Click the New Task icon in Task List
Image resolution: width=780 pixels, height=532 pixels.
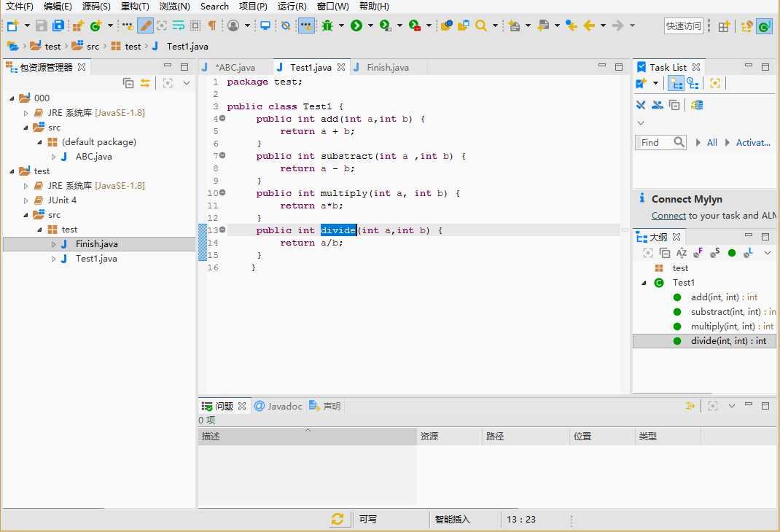(641, 83)
